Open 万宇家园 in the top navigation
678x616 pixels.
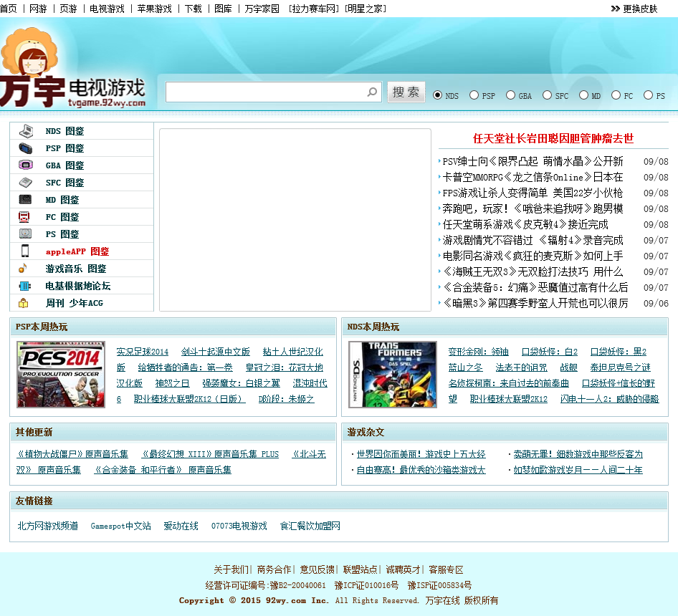click(262, 9)
